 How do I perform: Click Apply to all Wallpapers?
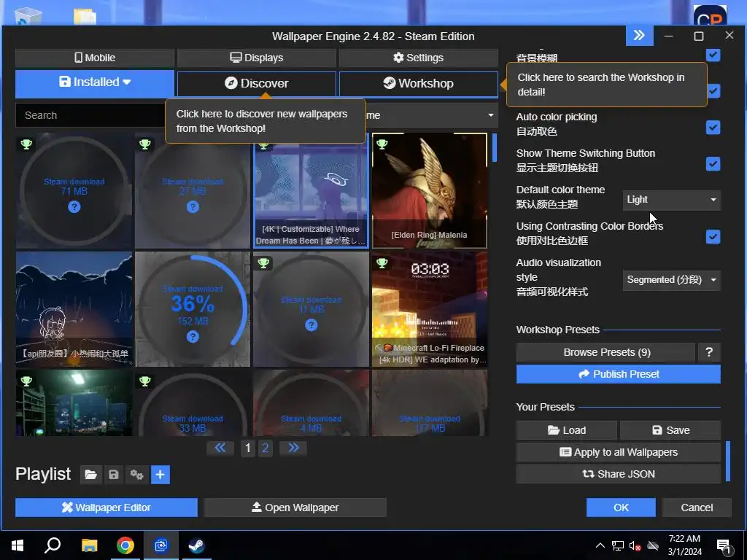pyautogui.click(x=619, y=452)
